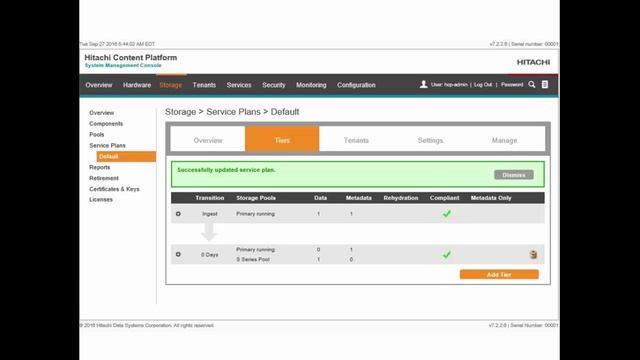Open Licenses in the sidebar
The image size is (640, 360).
point(101,200)
